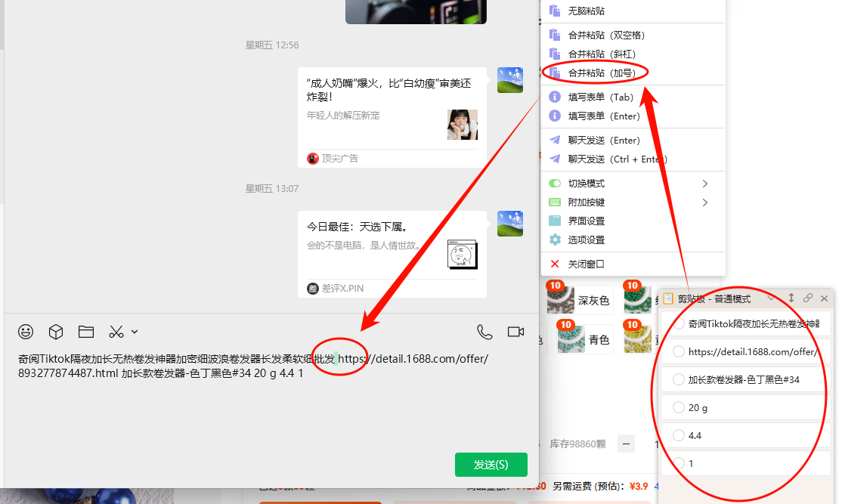Select radio for clipboard entry 1
Screen dimensions: 842x504
point(679,463)
